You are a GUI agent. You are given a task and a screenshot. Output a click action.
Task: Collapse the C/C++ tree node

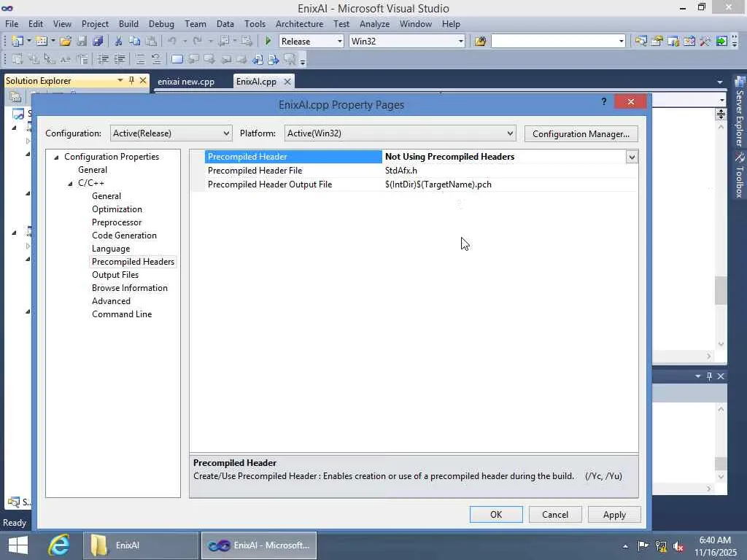tap(70, 183)
